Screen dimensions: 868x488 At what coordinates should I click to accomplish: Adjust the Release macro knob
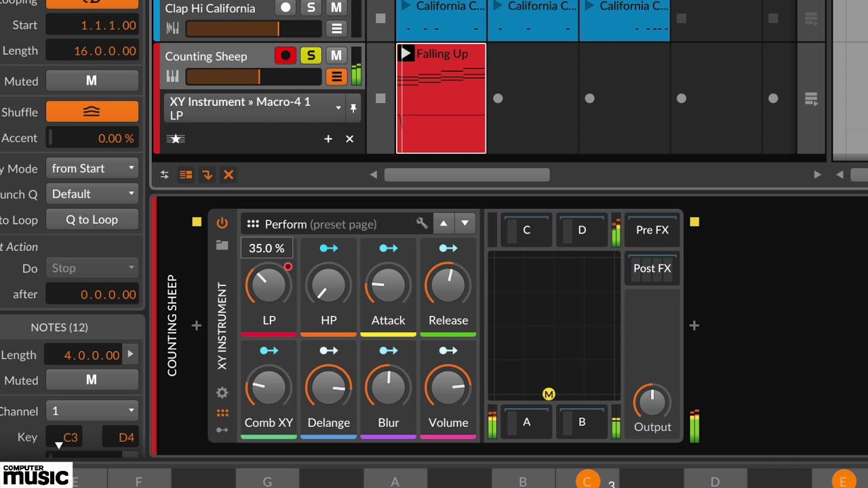[x=448, y=285]
